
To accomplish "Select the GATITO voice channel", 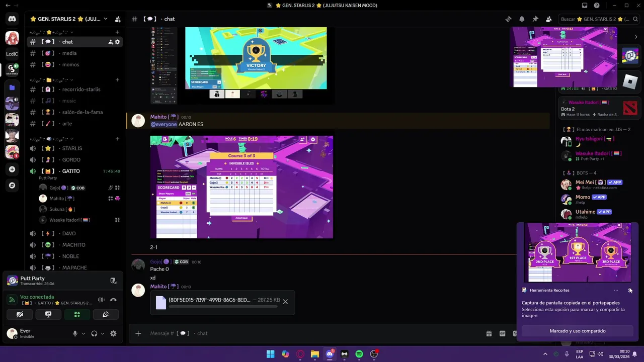I will [x=74, y=171].
